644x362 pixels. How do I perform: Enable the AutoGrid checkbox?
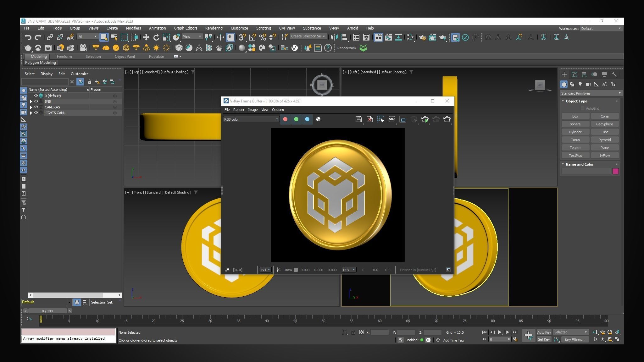coord(582,108)
